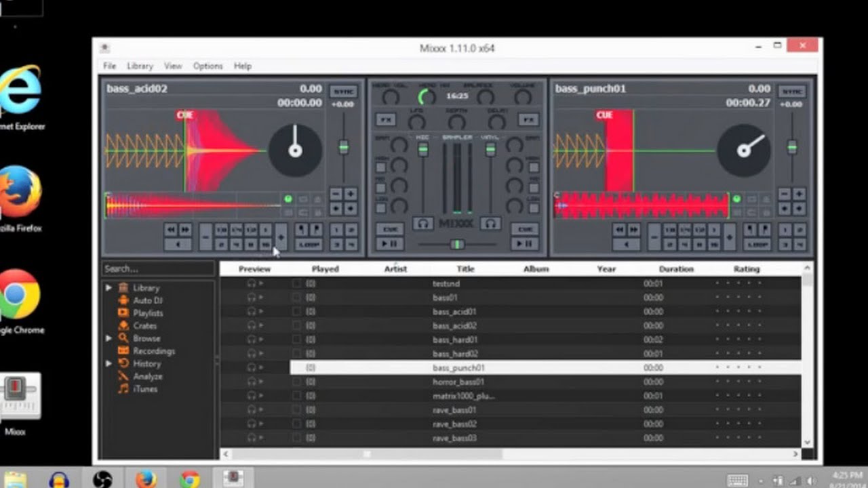Open the Library menu
This screenshot has height=488, width=868.
point(140,66)
